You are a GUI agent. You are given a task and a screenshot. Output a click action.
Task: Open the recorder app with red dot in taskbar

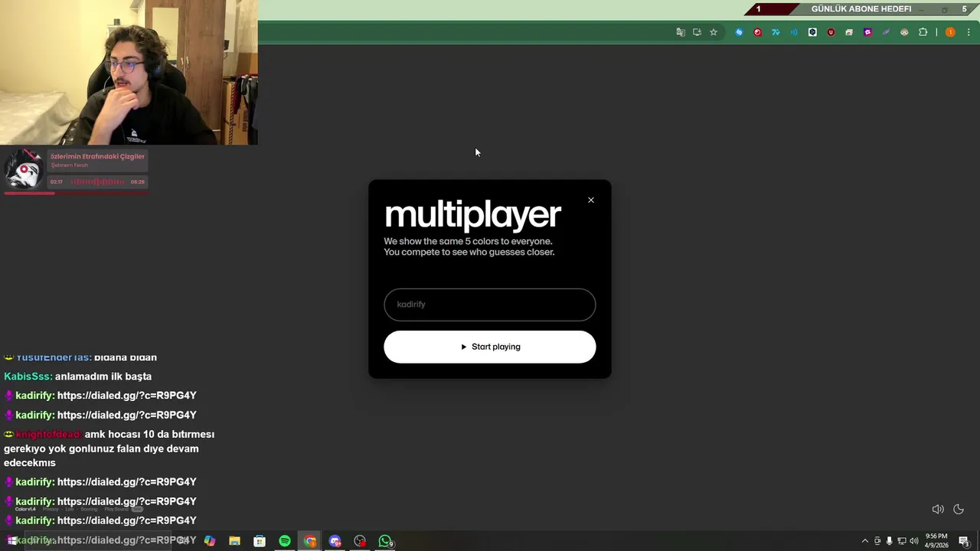pos(360,541)
